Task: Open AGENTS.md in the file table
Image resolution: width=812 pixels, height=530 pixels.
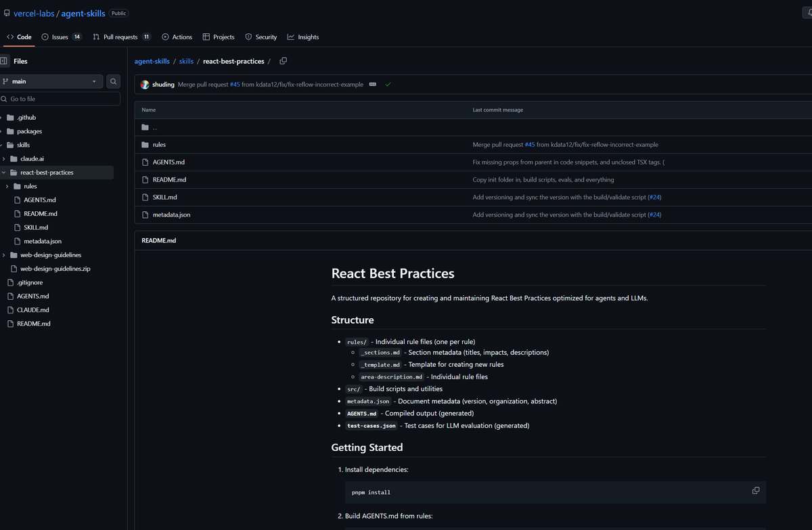Action: pyautogui.click(x=169, y=162)
